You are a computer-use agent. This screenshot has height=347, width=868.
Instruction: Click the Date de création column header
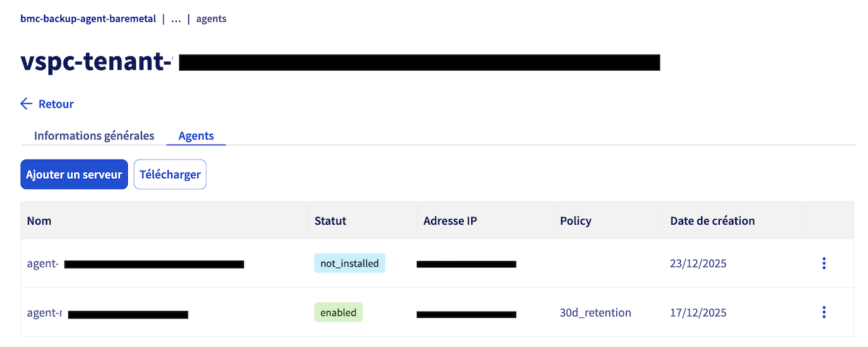point(712,221)
